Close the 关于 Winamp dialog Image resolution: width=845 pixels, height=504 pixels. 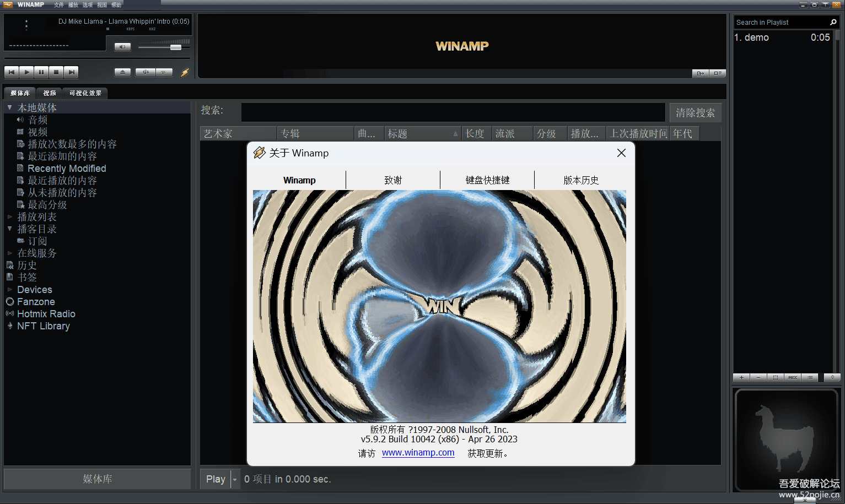pyautogui.click(x=621, y=153)
